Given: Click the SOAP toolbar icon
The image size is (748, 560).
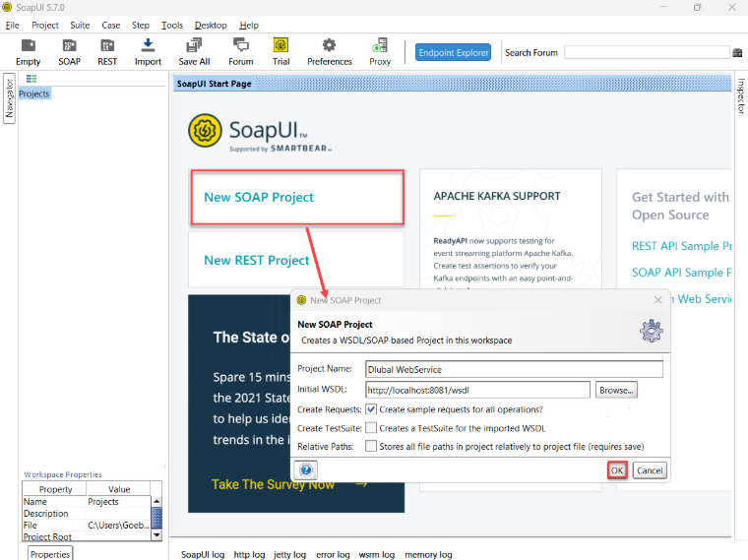Looking at the screenshot, I should (x=69, y=51).
